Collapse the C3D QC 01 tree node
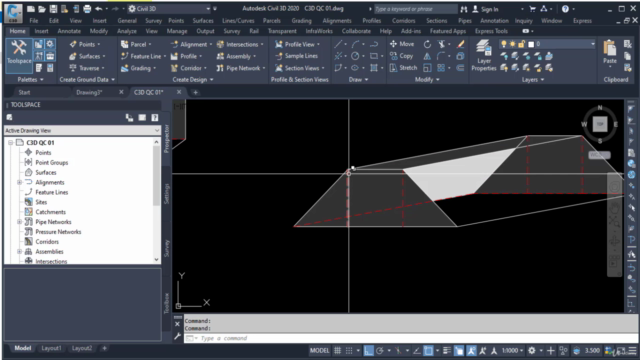This screenshot has width=640, height=360. tap(11, 142)
